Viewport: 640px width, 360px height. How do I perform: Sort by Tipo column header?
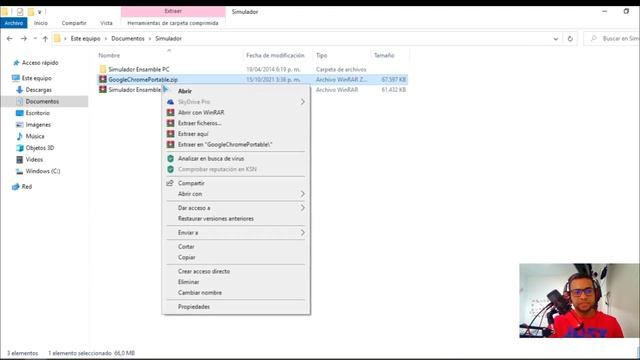(322, 55)
